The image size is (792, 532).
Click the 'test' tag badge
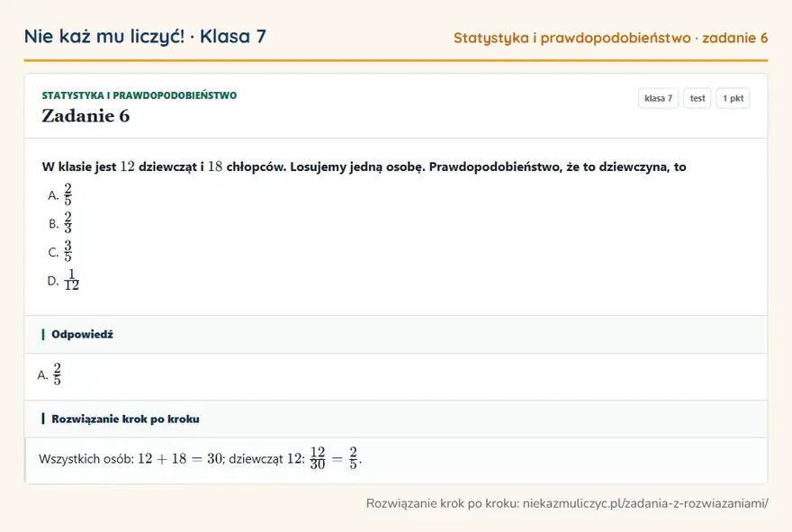[x=697, y=98]
